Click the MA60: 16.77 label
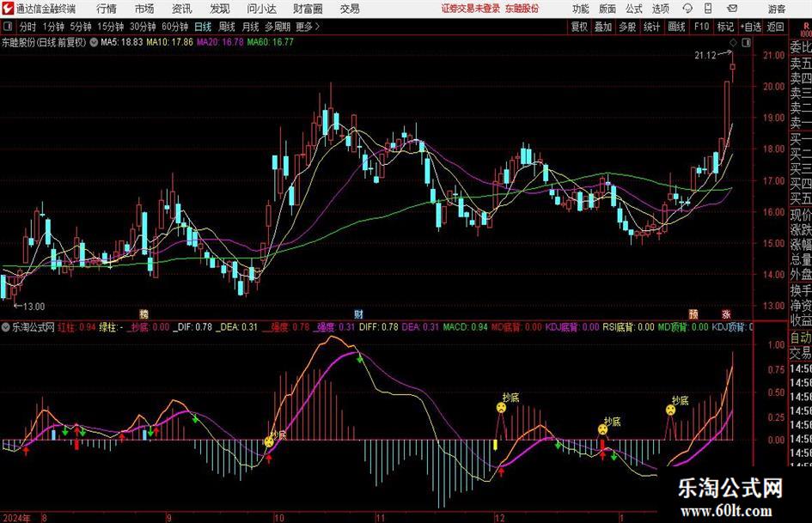This screenshot has width=812, height=523. pyautogui.click(x=271, y=42)
